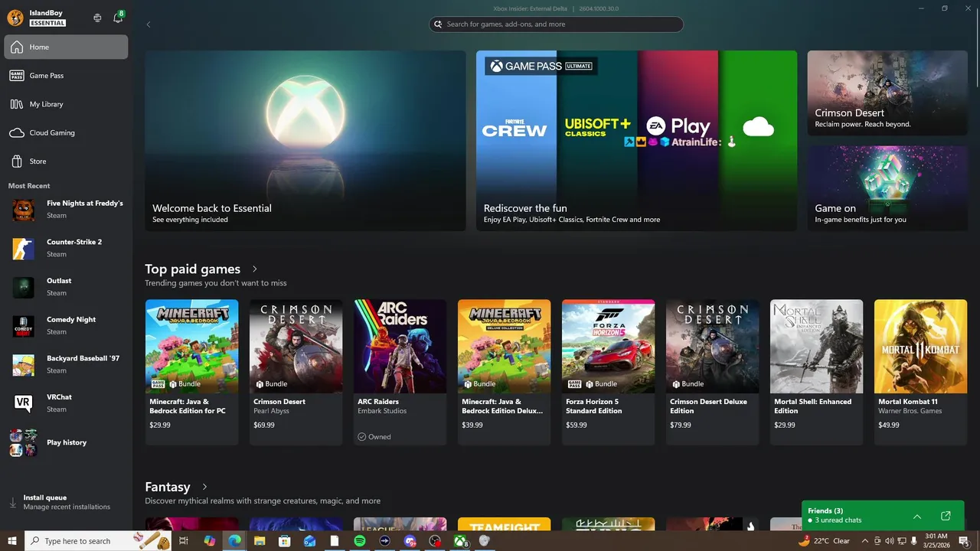Image resolution: width=980 pixels, height=551 pixels.
Task: Open the Crimson Desert Deluxe Edition card
Action: 712,372
